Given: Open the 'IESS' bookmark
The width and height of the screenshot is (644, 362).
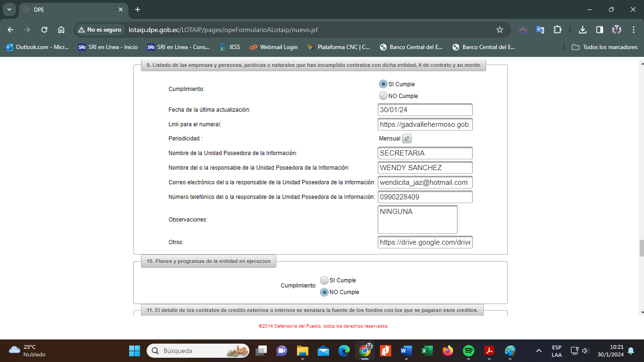Looking at the screenshot, I should point(230,47).
